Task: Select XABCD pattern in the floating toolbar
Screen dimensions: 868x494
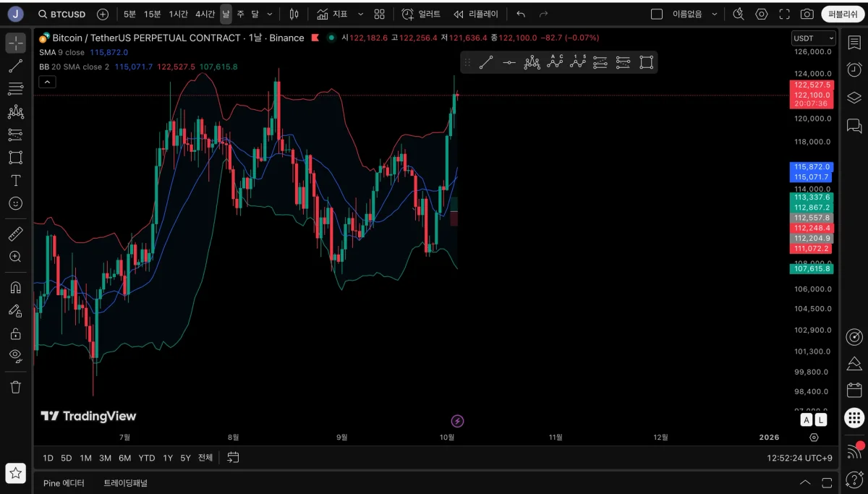Action: [532, 63]
